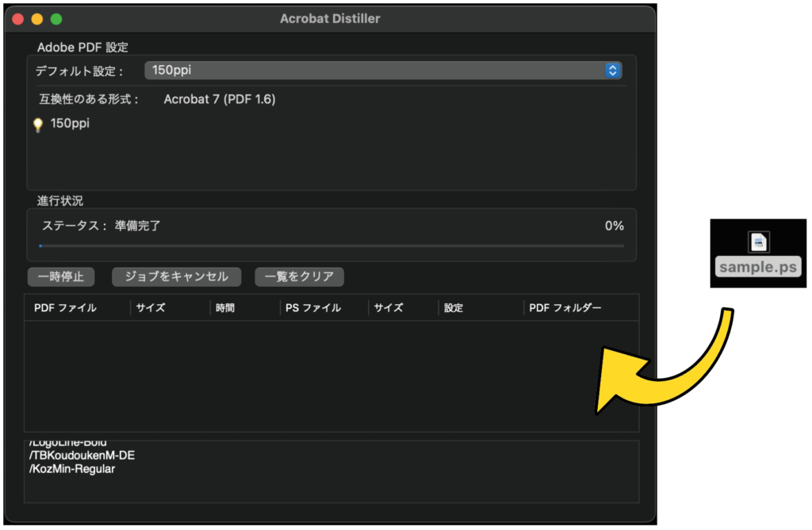Image resolution: width=812 pixels, height=530 pixels.
Task: Click the ステータス progress bar
Action: [x=331, y=246]
